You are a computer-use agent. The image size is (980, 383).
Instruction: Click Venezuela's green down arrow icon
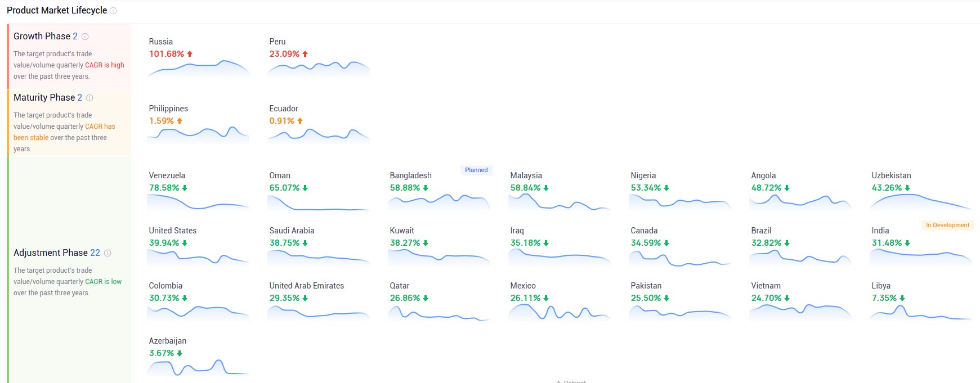coord(185,188)
